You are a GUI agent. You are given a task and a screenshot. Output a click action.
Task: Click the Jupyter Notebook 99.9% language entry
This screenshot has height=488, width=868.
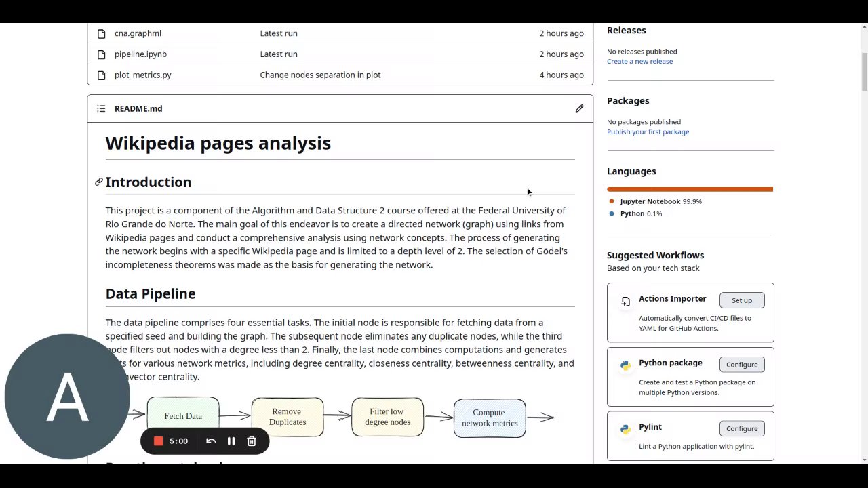click(x=660, y=201)
